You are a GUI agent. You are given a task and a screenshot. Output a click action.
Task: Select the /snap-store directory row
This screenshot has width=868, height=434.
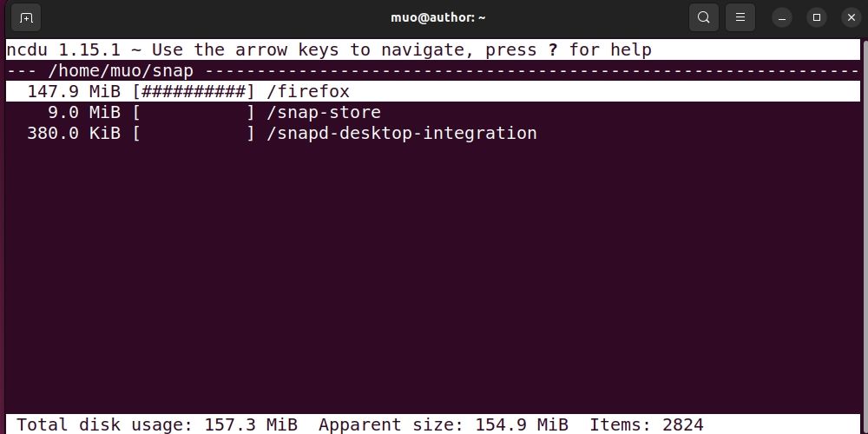tap(324, 112)
